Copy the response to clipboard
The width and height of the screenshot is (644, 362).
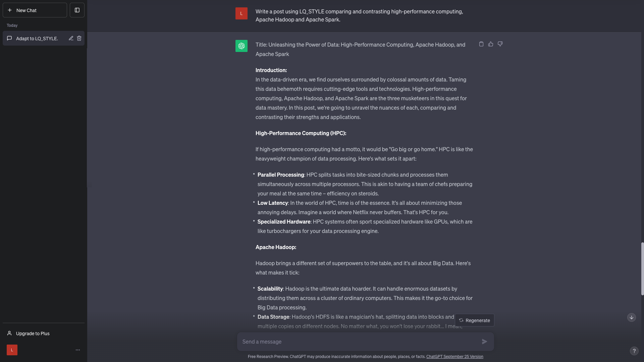pos(481,44)
